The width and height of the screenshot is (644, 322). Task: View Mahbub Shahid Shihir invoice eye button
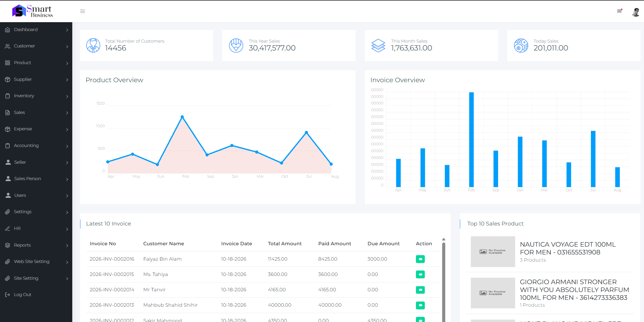tap(420, 305)
